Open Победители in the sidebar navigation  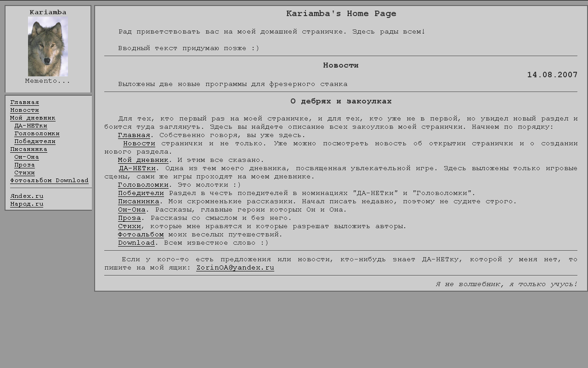click(35, 142)
